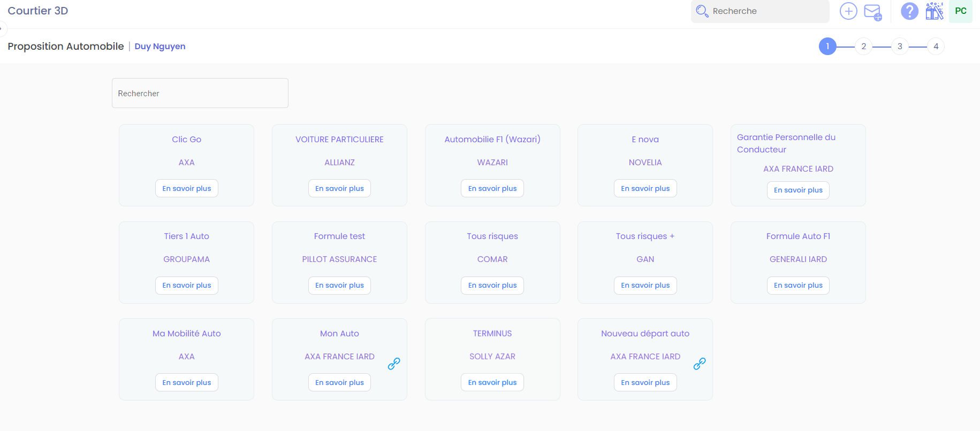Click En savoir plus for Clic Go
The height and width of the screenshot is (431, 980).
187,188
